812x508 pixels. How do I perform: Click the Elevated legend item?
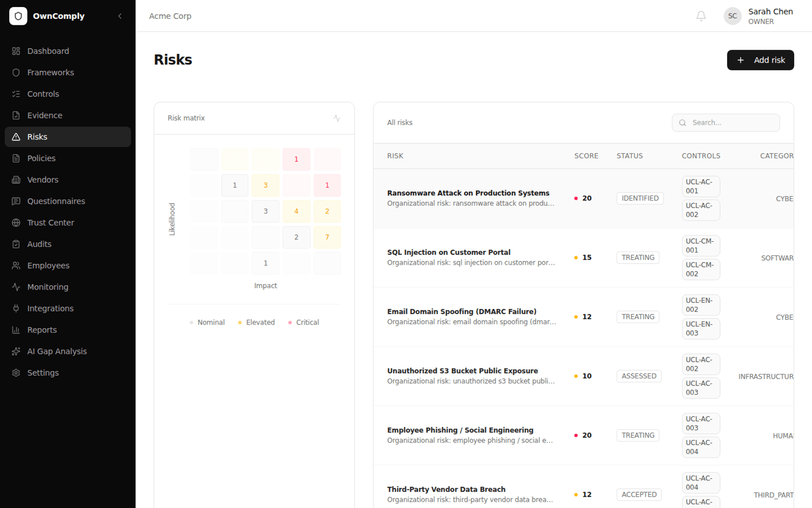[x=256, y=323]
